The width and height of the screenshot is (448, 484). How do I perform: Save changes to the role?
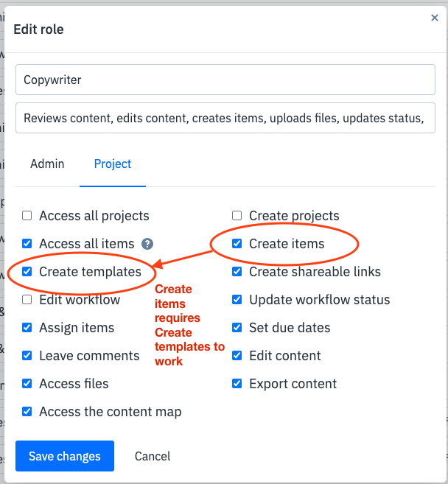click(65, 456)
